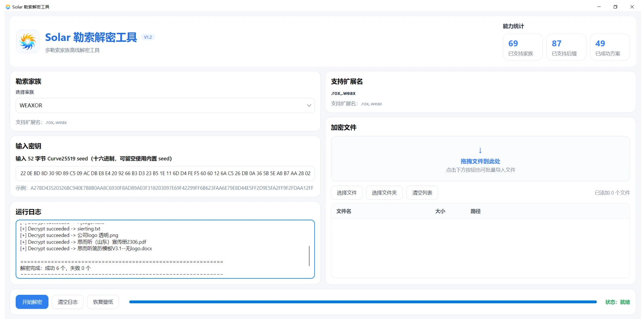Viewport: 644px width, 319px height.
Task: Click the 选择文件夹 button
Action: (384, 193)
